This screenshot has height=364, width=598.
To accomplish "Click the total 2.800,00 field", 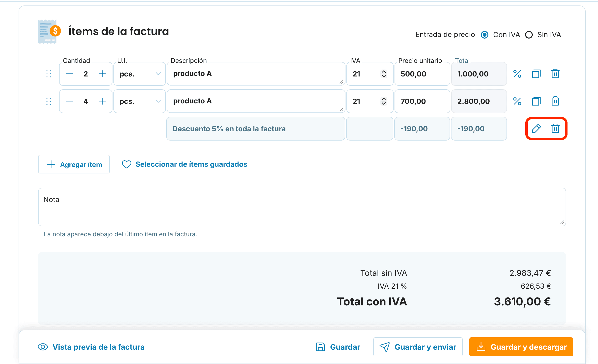I will 479,101.
